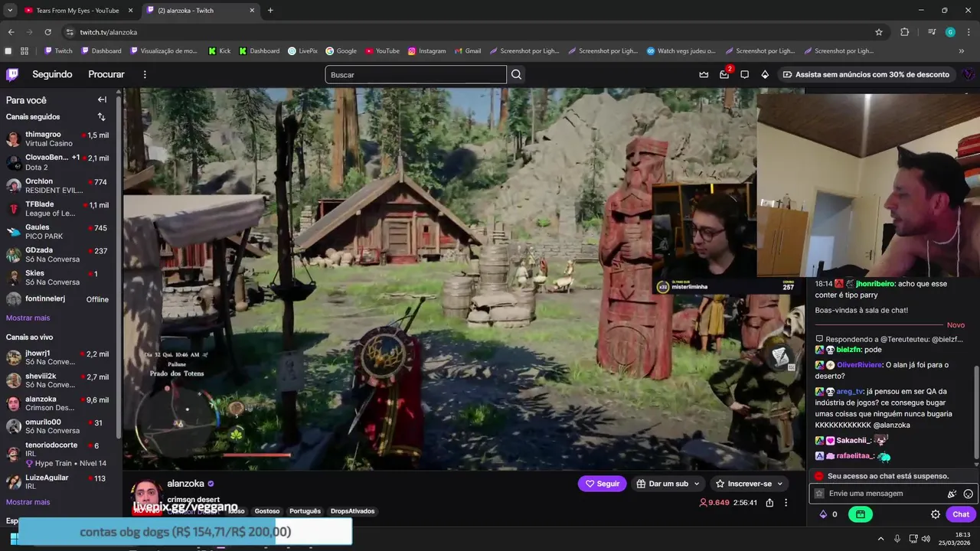Image resolution: width=980 pixels, height=551 pixels.
Task: Open tenoriodocorte IRL channel entry
Action: tap(58, 454)
